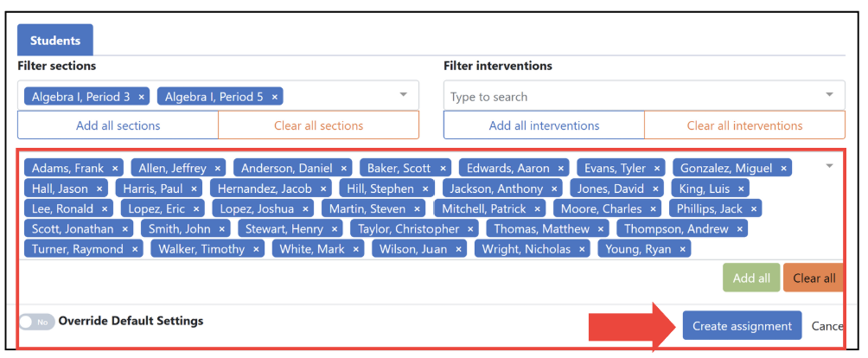Remove Phillips, Jack using the x icon

point(753,209)
